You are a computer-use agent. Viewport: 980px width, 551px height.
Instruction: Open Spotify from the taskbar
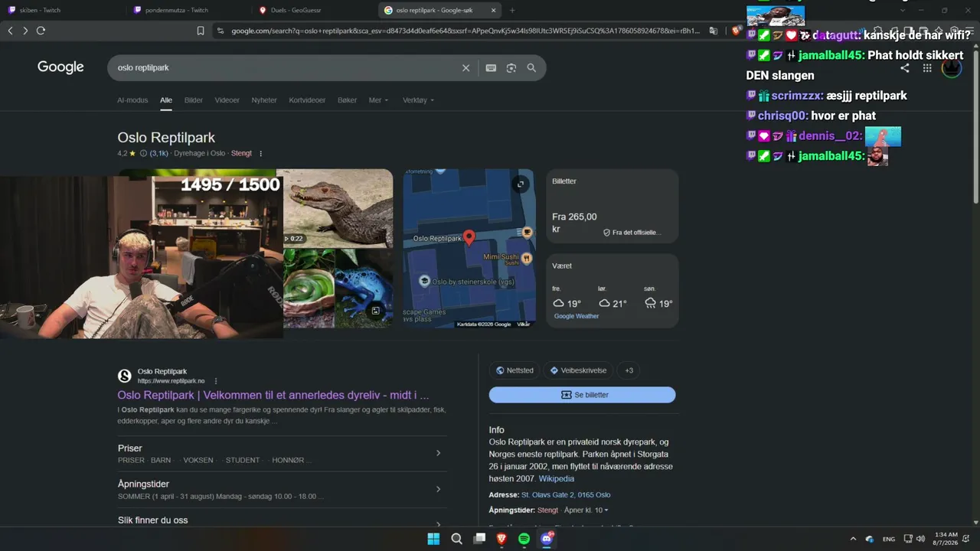point(524,539)
